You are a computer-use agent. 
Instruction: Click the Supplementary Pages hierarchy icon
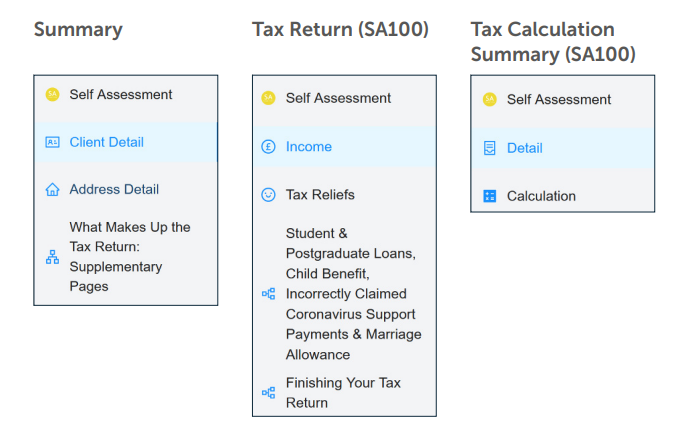pos(52,257)
